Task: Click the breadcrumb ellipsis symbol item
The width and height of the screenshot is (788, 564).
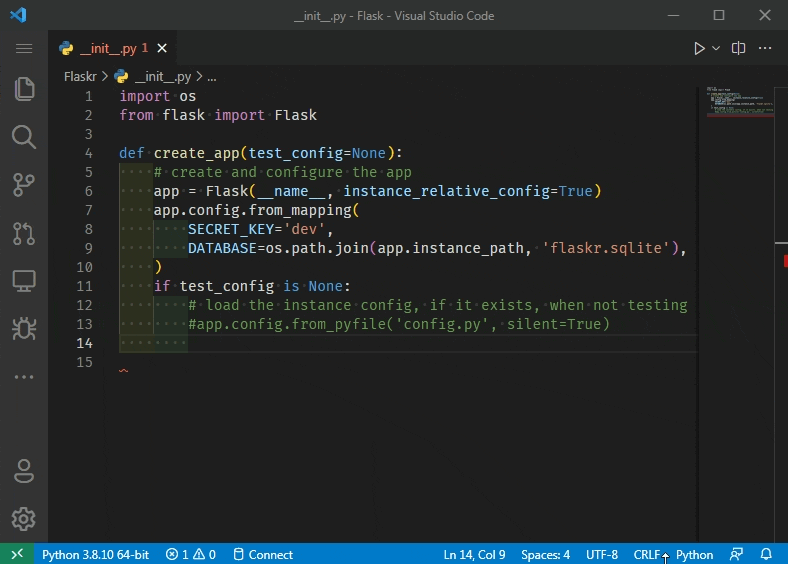Action: coord(212,77)
